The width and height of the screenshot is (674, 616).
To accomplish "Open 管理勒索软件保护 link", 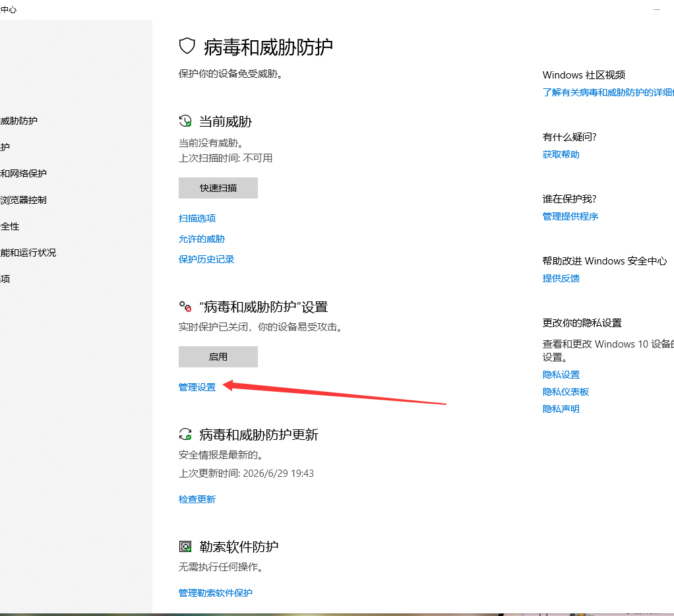I will pos(216,593).
